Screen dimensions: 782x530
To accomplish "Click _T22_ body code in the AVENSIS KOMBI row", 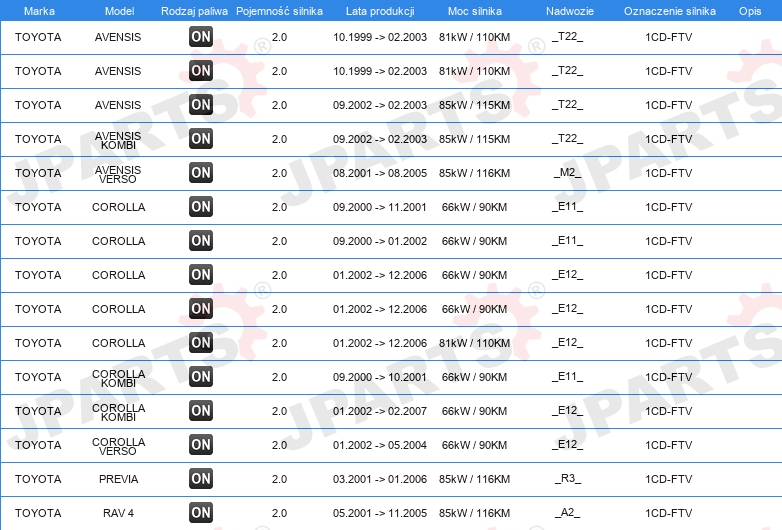I will (x=568, y=139).
